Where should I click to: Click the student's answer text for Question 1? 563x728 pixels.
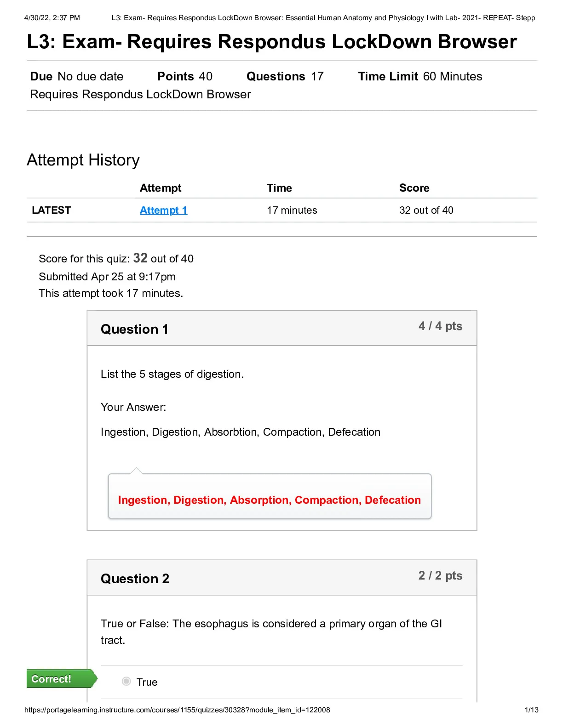coord(241,432)
